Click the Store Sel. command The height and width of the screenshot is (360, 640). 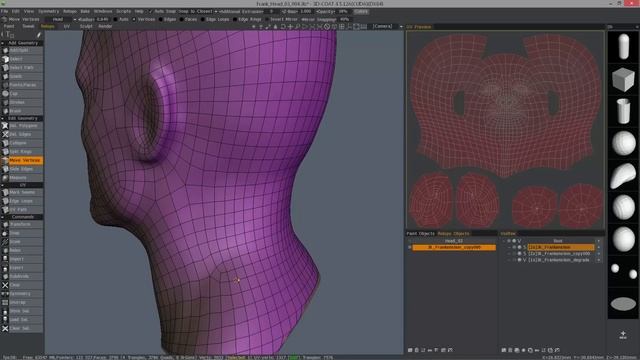[22, 311]
